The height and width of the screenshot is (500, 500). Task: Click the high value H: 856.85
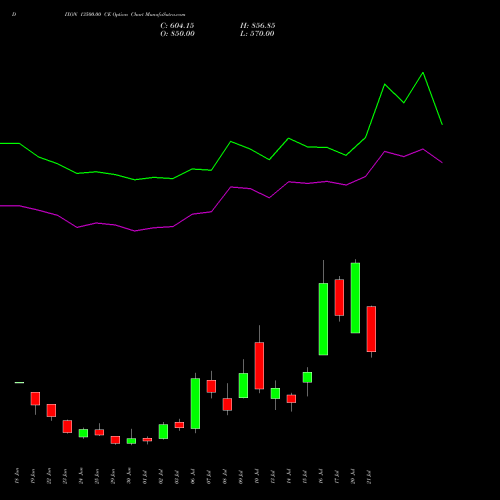click(x=258, y=26)
